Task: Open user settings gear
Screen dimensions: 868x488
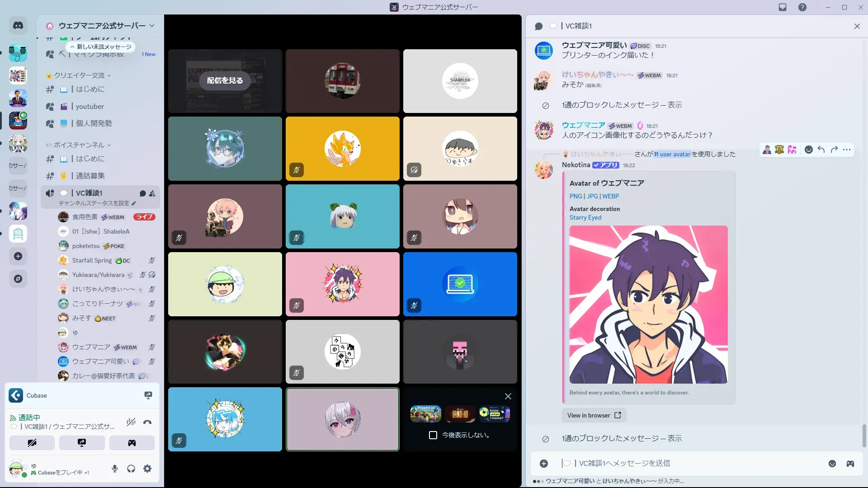Action: pos(147,469)
